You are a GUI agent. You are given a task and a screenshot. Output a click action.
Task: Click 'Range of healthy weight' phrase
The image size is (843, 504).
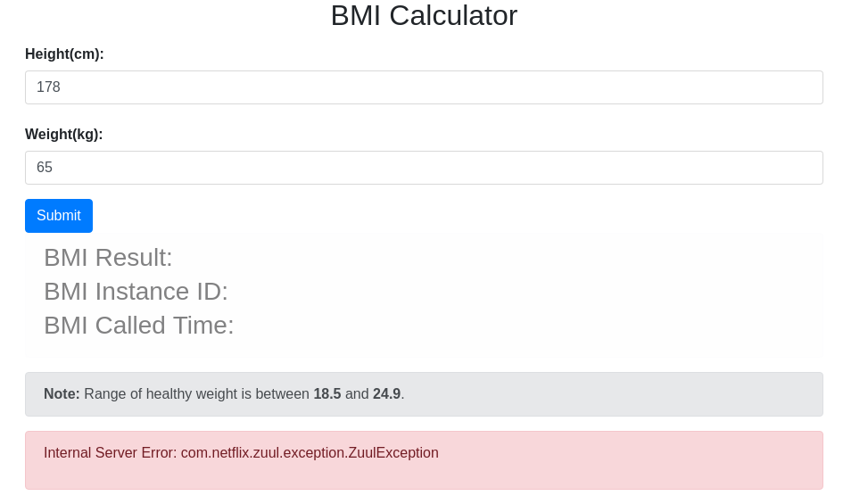coord(161,394)
